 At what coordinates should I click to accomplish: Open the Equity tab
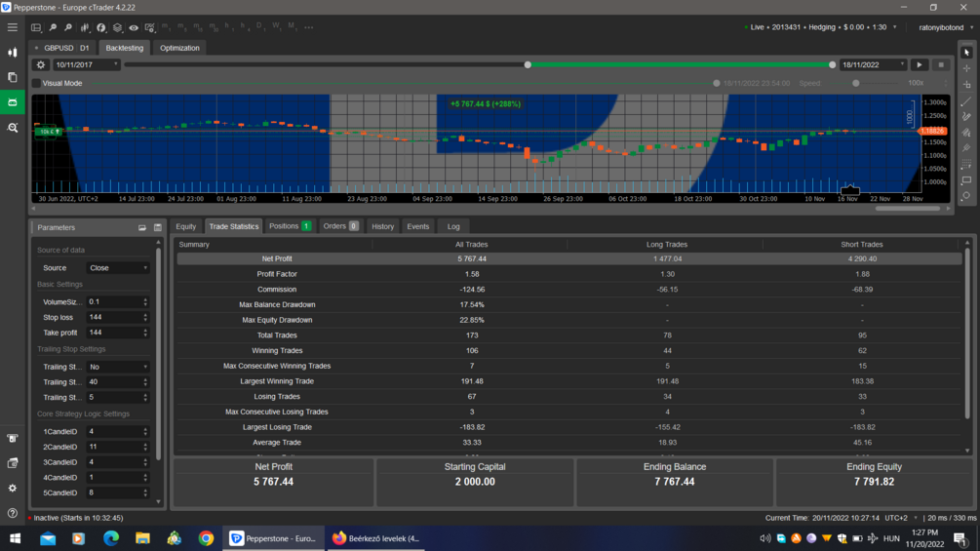[x=185, y=227]
